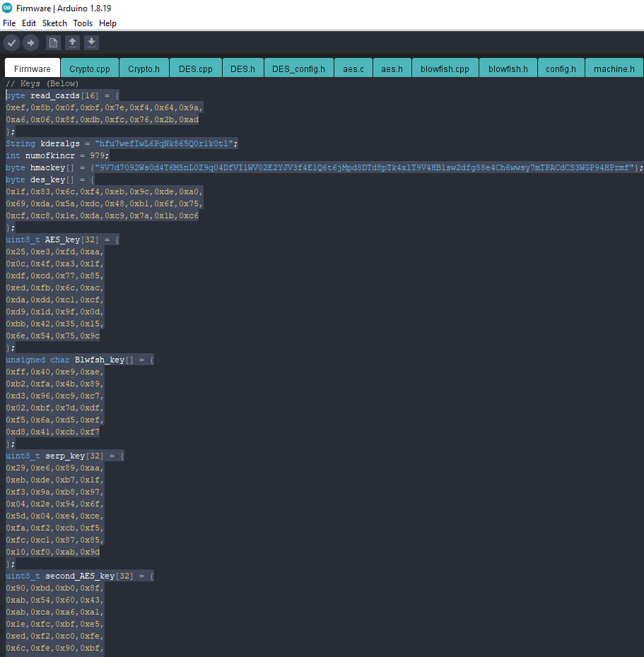Click the Save sketch down-arrow icon
Viewport: 644px width, 657px height.
91,42
